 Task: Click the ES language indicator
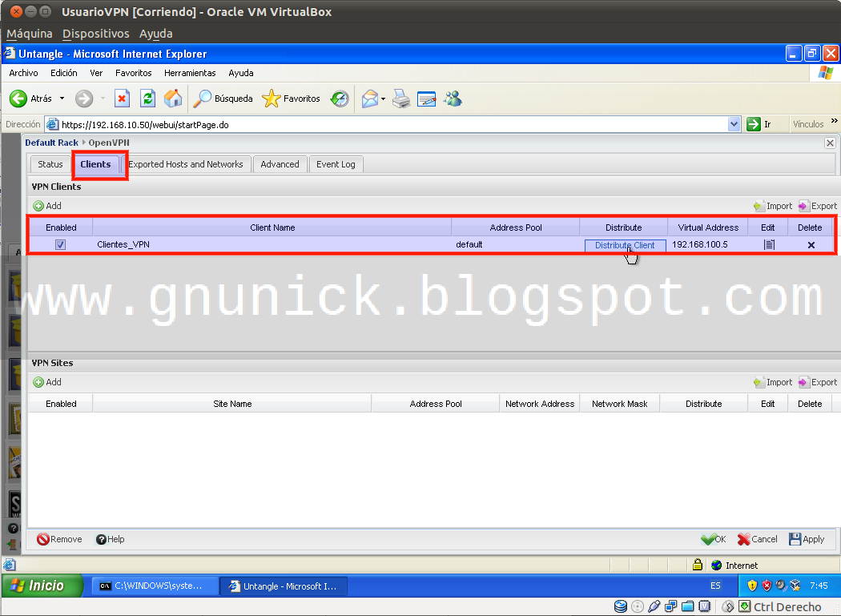[715, 586]
